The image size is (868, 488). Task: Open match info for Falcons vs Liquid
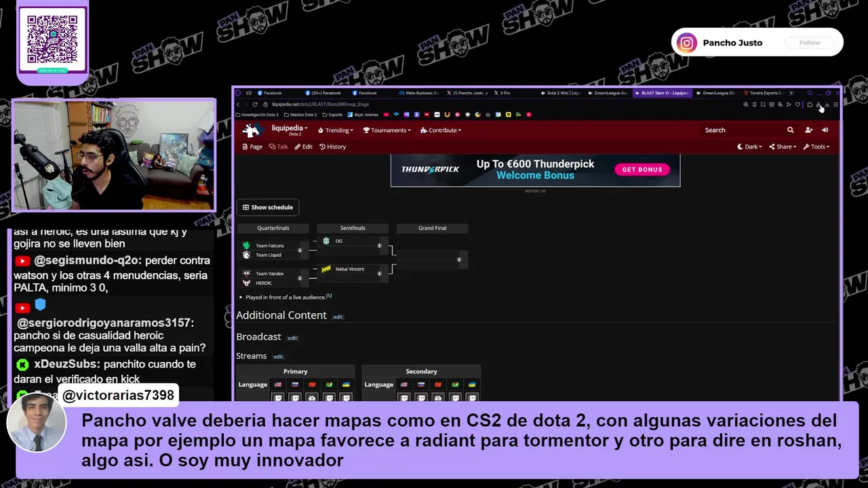coord(300,250)
